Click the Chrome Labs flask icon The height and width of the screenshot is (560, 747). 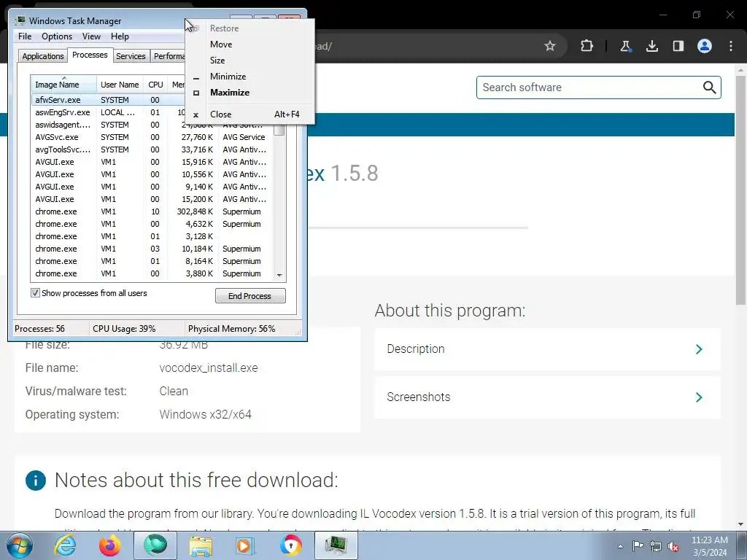tap(625, 46)
